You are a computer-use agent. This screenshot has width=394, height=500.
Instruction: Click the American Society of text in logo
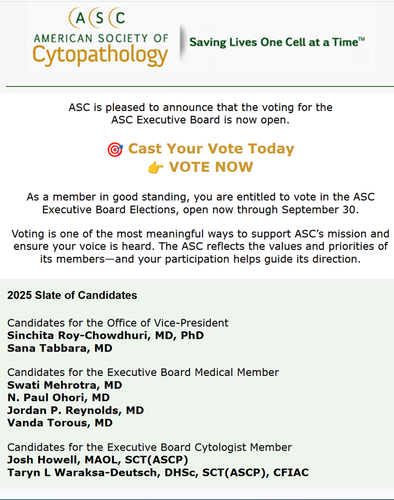tap(101, 38)
